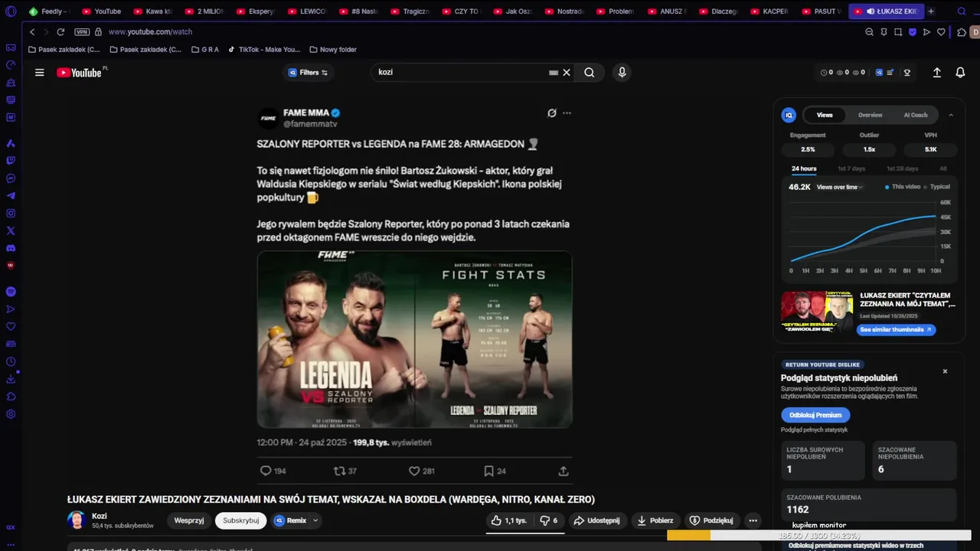Open the YouTube upload/create icon
This screenshot has width=980, height=551.
(x=936, y=73)
